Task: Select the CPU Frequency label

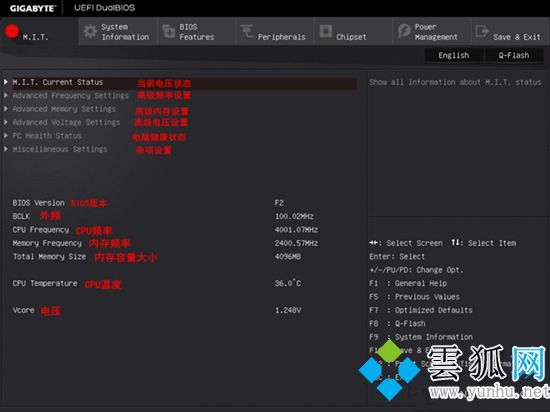Action: pos(41,230)
